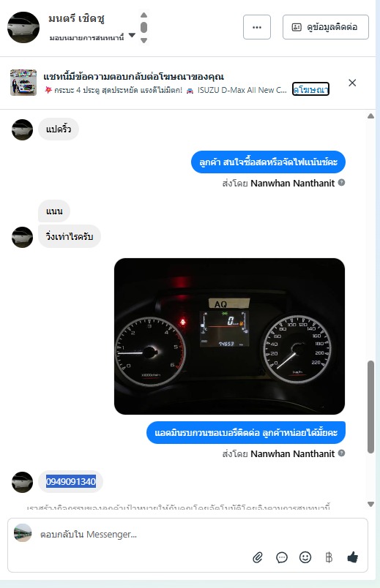Dismiss the ad reply notification banner

352,83
